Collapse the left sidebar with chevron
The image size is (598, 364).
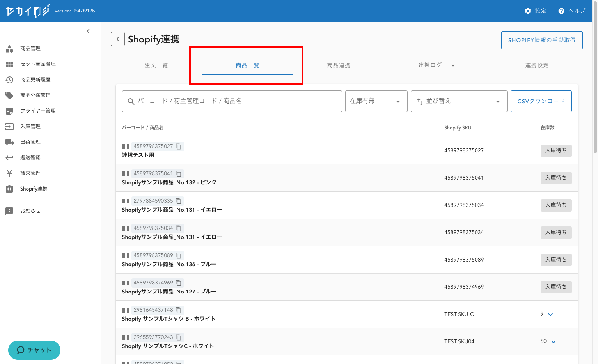tap(88, 31)
